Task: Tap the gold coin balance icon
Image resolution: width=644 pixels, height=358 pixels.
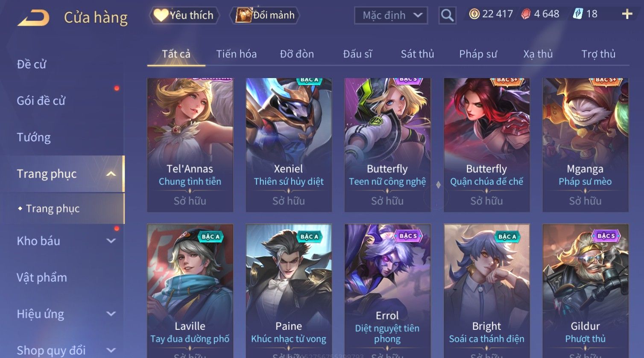Action: coord(474,14)
